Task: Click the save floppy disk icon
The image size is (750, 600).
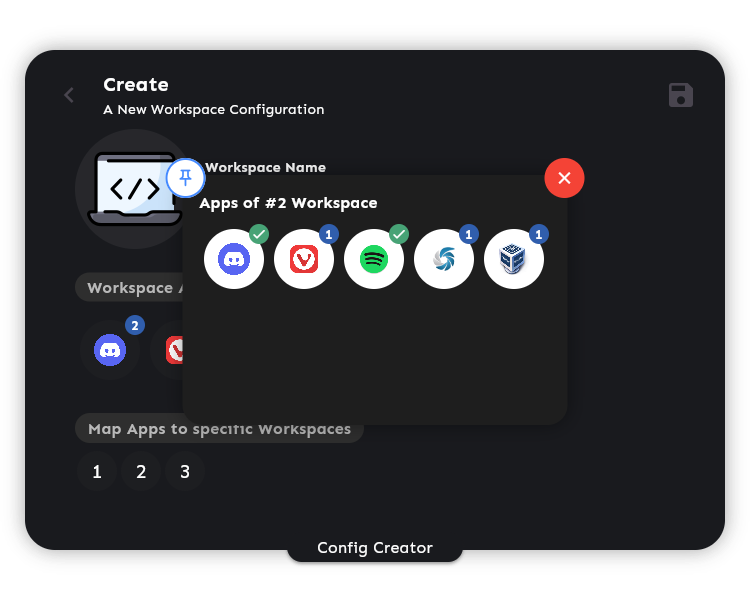Action: [681, 95]
